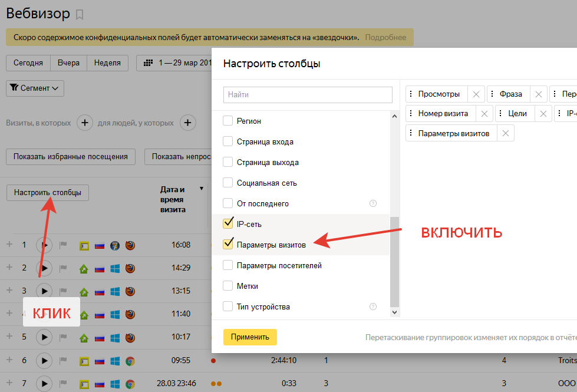The height and width of the screenshot is (392, 577).
Task: Remove the Фраза column chip
Action: click(539, 94)
